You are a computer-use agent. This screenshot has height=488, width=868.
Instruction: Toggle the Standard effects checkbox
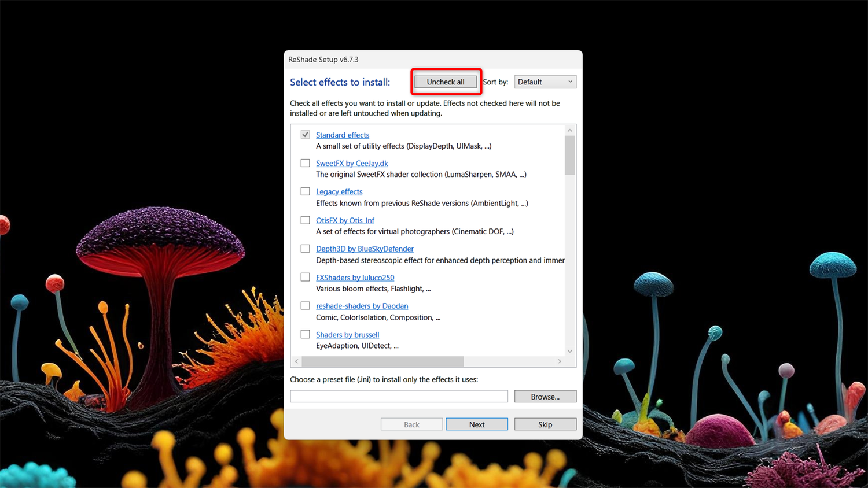click(x=305, y=135)
